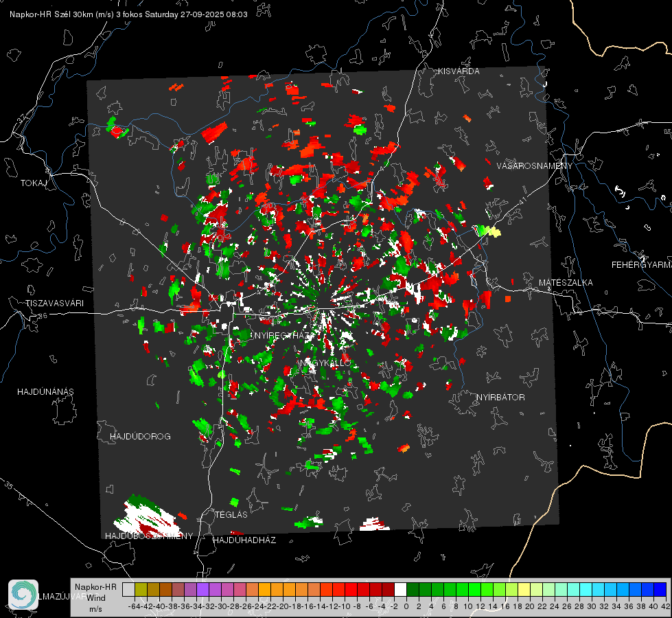Select the NAGYKÁLLÓ town label
Screen dimensions: 672x618
click(x=326, y=363)
